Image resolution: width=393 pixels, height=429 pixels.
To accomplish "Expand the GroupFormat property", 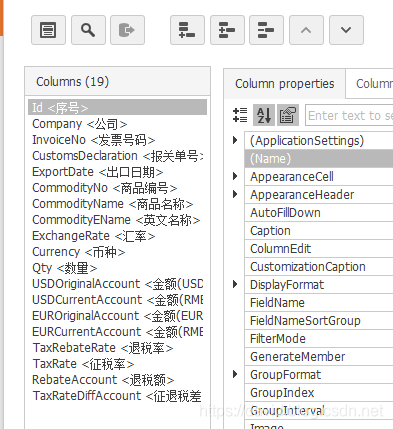I will (x=235, y=374).
